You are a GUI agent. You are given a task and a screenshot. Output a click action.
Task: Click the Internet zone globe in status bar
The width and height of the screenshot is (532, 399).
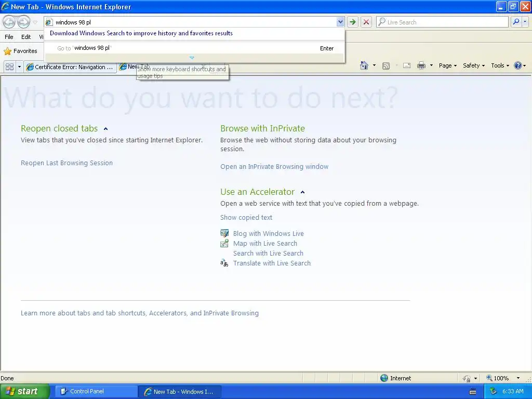[384, 378]
